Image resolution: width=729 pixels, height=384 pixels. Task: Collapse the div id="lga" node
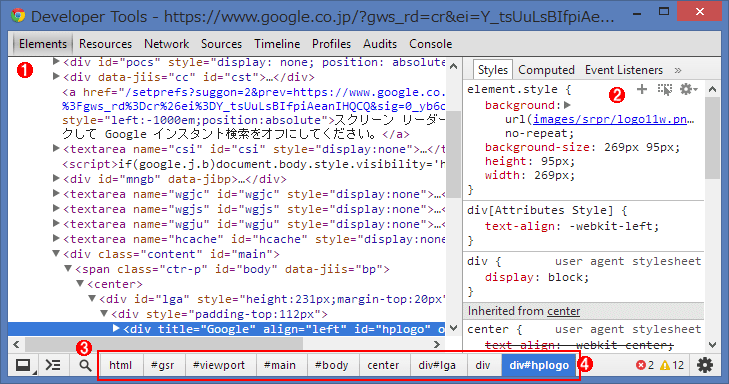click(x=92, y=298)
